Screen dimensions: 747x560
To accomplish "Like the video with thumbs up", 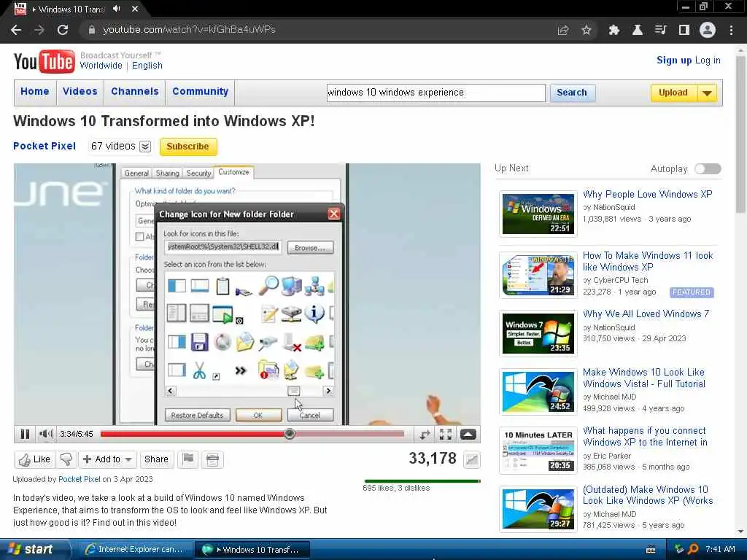I will tap(34, 459).
